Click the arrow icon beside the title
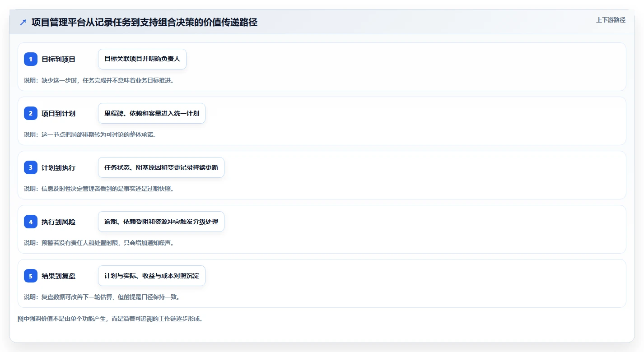Viewport: 644px width, 352px height. (x=23, y=22)
